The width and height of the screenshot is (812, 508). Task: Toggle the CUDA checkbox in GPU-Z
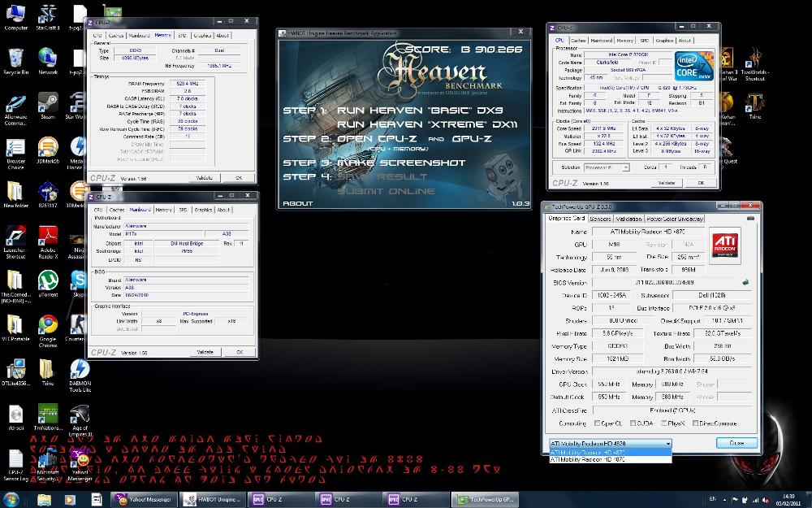(633, 423)
